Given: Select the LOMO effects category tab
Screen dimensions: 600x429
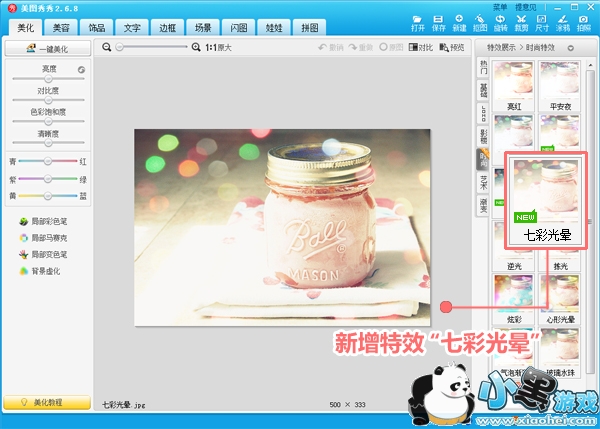Looking at the screenshot, I should tap(483, 113).
